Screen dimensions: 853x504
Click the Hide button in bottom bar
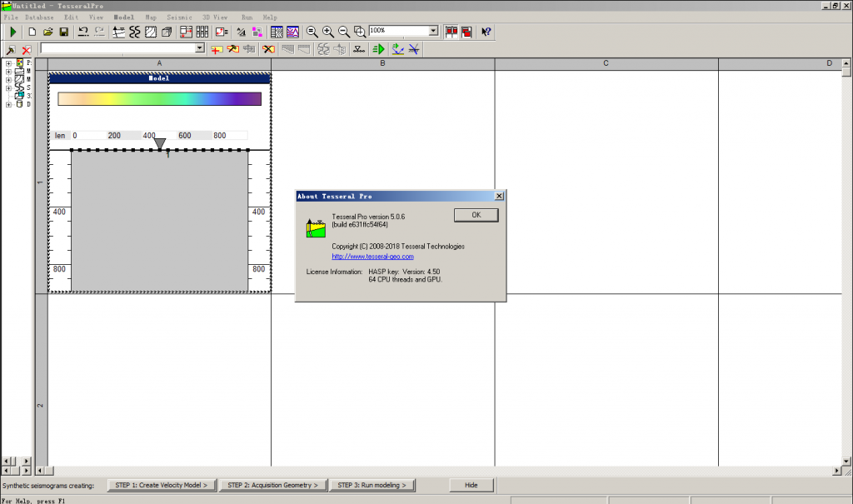coord(471,485)
